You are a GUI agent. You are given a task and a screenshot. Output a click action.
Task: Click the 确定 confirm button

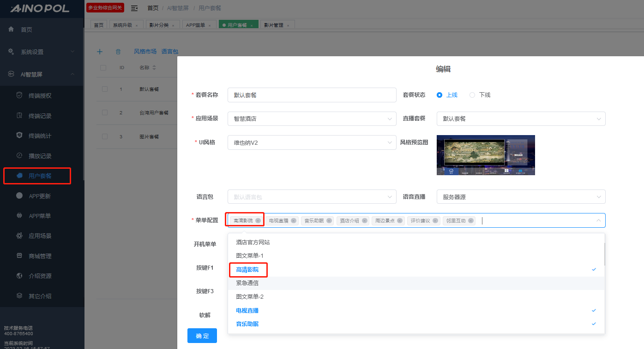click(202, 336)
